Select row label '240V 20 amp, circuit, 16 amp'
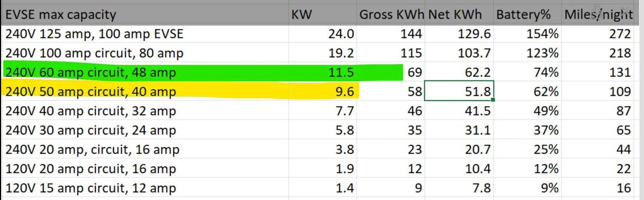Image resolution: width=644 pixels, height=200 pixels. [92, 150]
